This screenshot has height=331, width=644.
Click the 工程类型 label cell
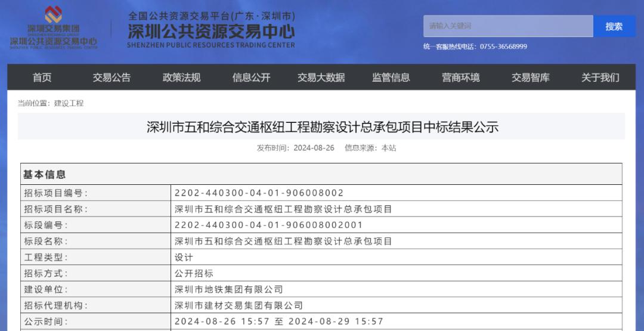pos(95,258)
